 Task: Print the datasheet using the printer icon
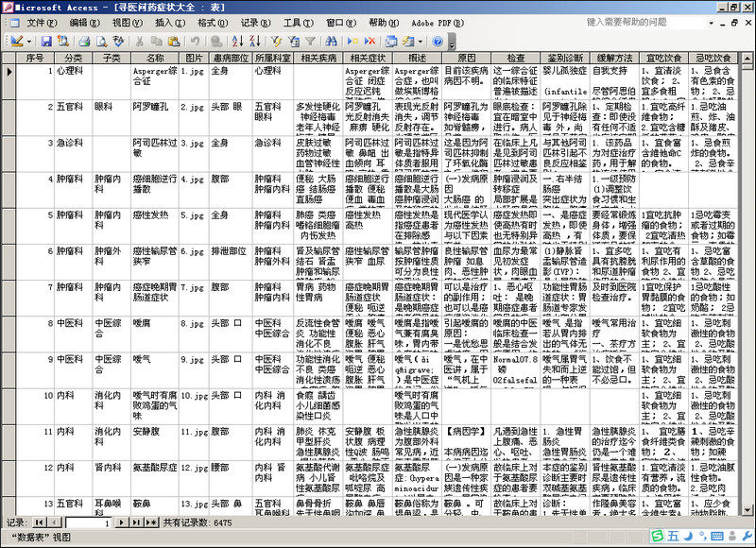pyautogui.click(x=84, y=42)
